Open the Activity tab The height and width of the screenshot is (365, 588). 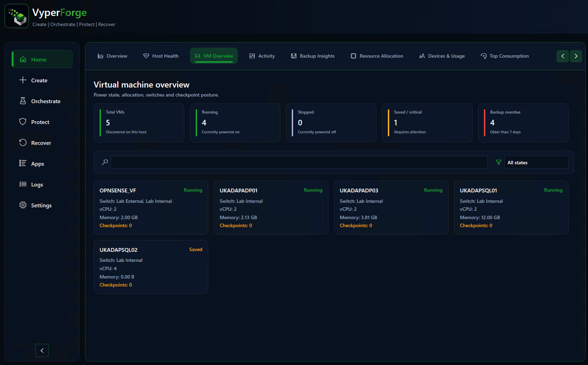(262, 56)
